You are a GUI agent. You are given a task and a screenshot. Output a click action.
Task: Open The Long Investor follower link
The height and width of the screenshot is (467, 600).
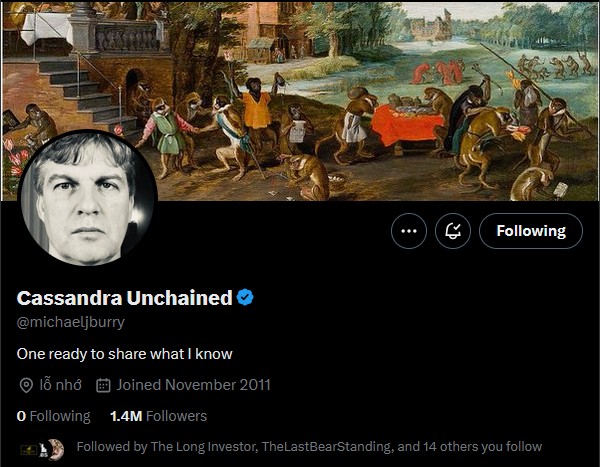[198, 446]
